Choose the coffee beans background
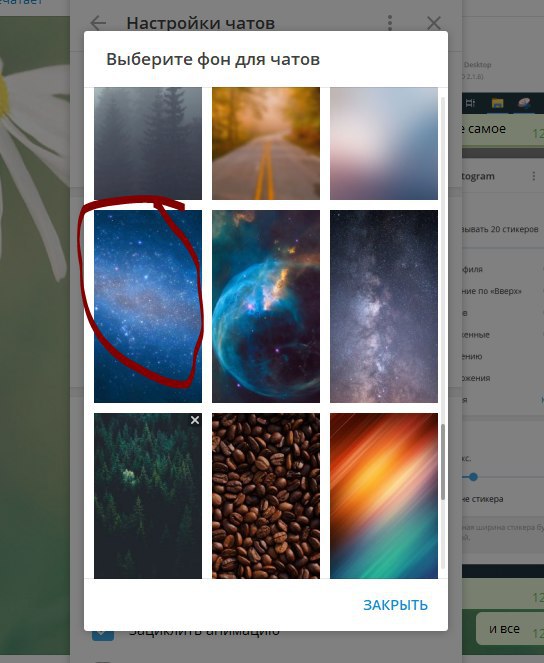544x663 pixels. (266, 496)
